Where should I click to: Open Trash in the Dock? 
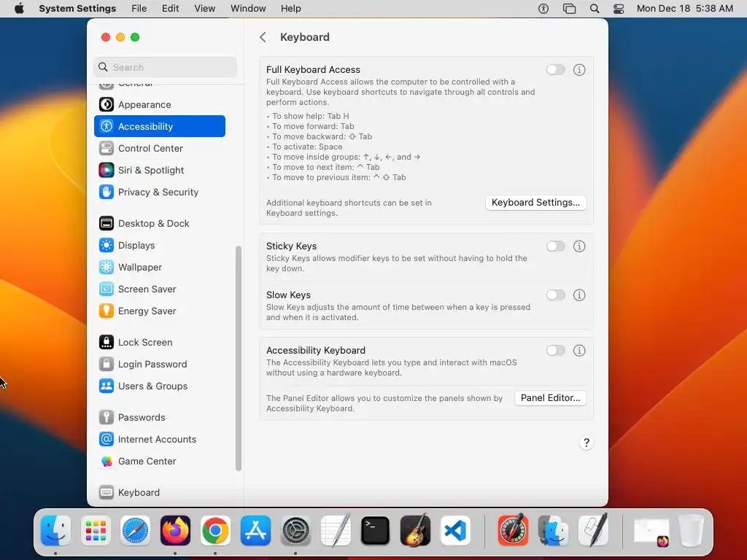[x=692, y=531]
